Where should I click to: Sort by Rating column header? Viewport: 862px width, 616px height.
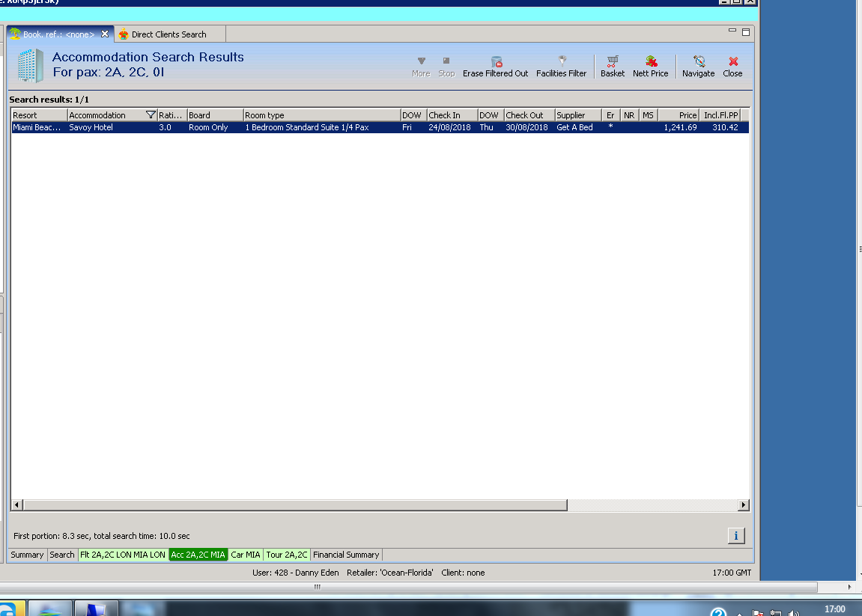point(172,115)
